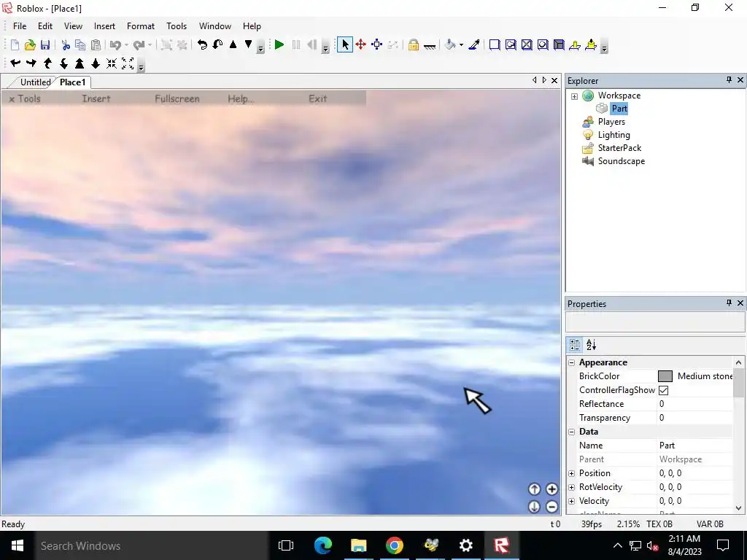This screenshot has width=747, height=560.
Task: Click the Copy toolbar icon
Action: coord(80,44)
